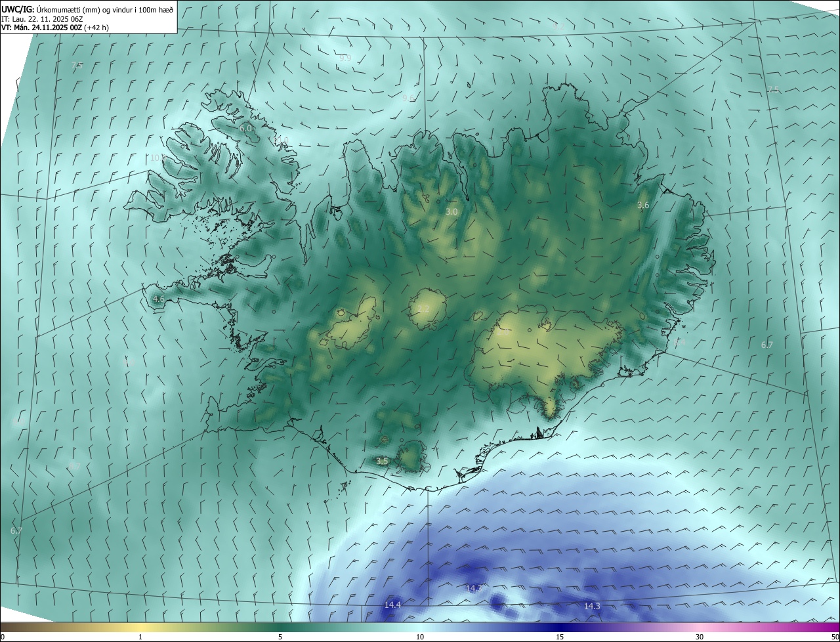
Task: Click the pale yellow part of the color bar
Action: pyautogui.click(x=140, y=627)
